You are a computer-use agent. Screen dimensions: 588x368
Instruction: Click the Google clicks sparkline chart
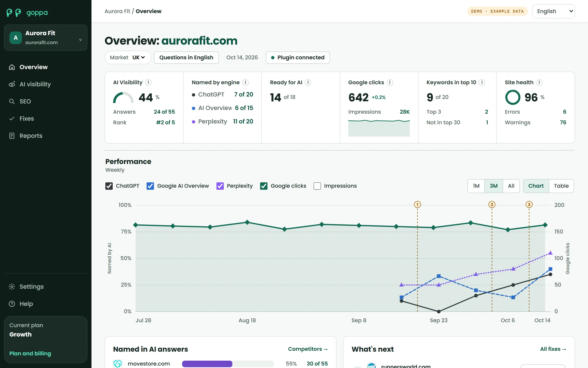[x=379, y=128]
